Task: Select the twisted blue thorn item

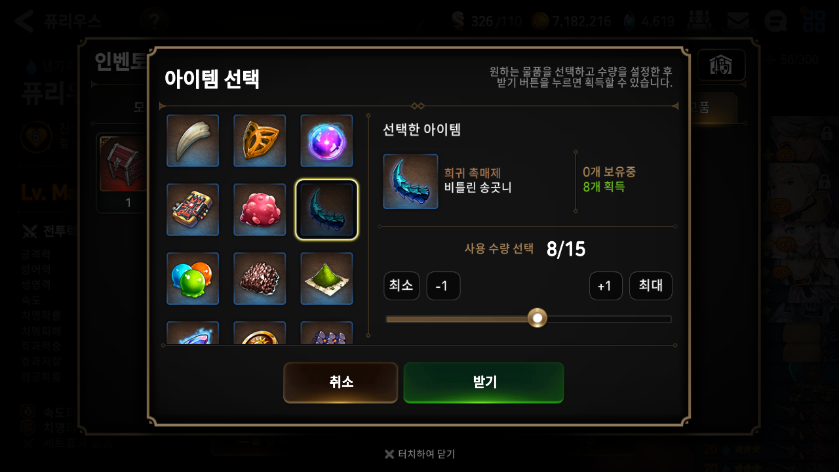Action: (x=326, y=210)
